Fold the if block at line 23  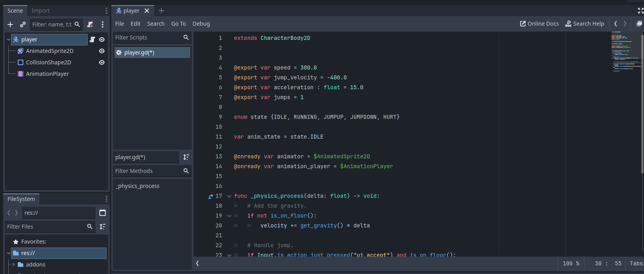[x=229, y=255]
